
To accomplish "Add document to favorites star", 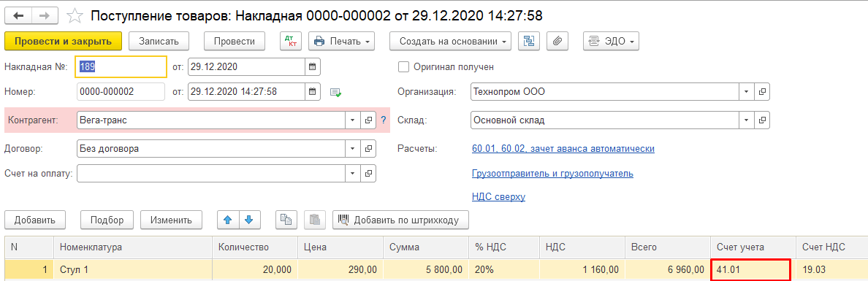I will coord(75,15).
